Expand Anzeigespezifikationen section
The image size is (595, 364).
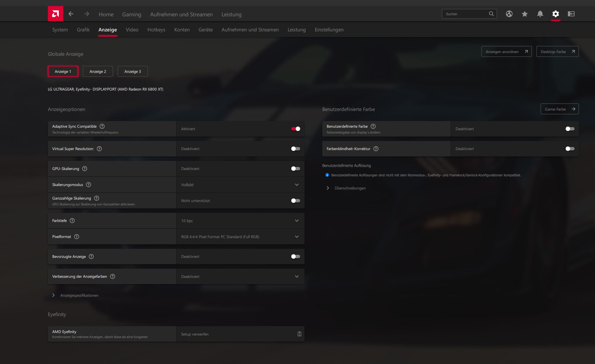click(79, 295)
